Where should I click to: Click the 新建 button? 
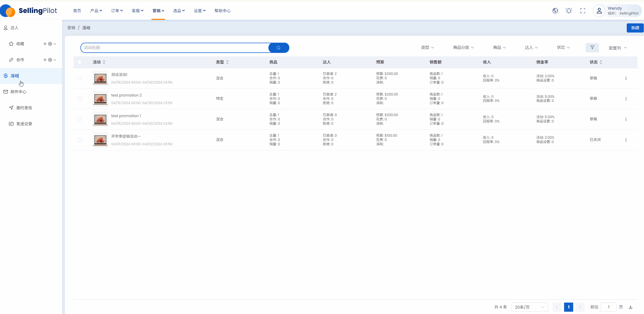(635, 28)
